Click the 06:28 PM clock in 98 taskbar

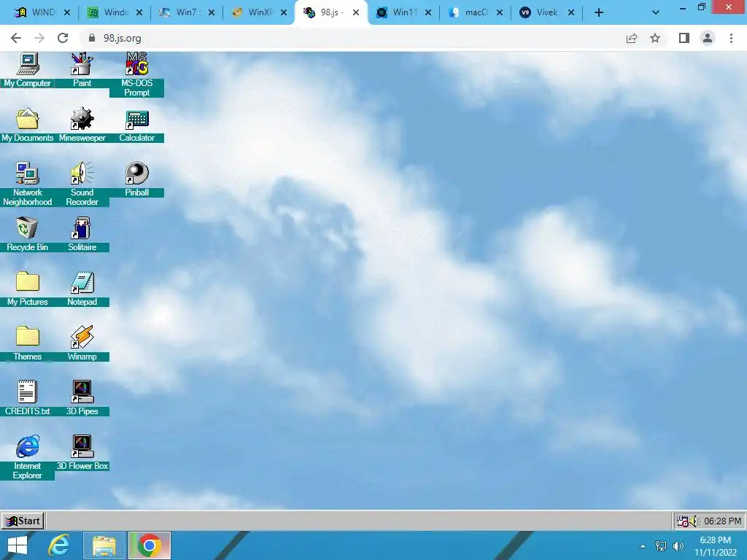point(722,521)
